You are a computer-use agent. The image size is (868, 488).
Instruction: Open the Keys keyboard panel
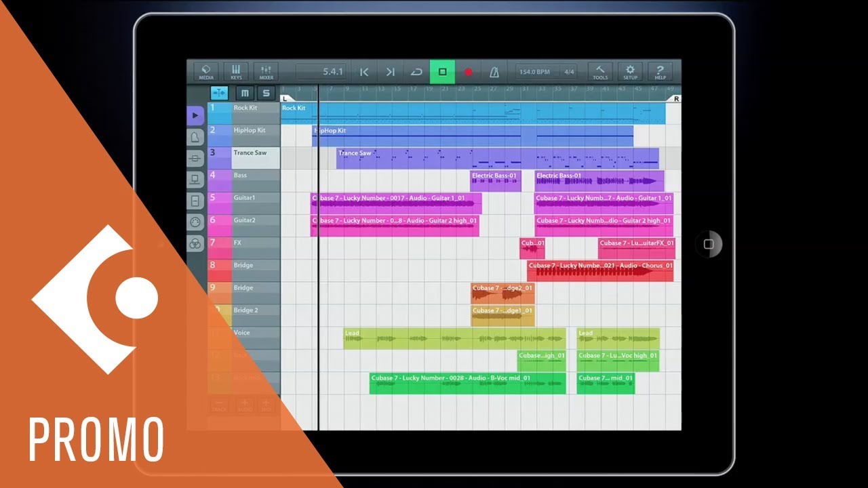coord(236,72)
